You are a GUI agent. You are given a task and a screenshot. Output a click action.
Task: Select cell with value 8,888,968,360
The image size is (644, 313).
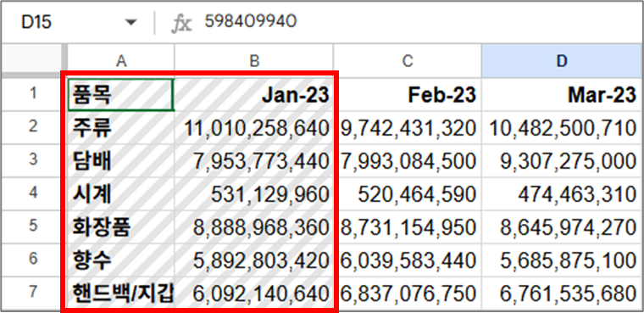(254, 226)
